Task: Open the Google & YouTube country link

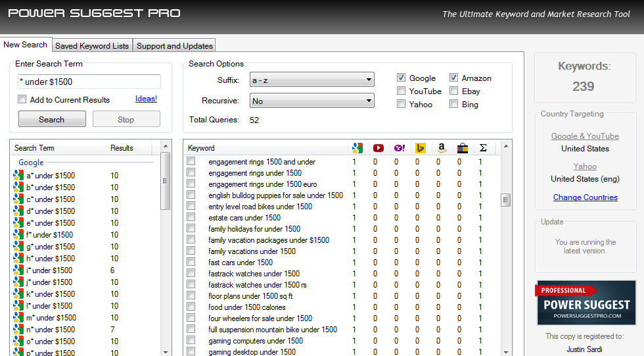Action: (x=586, y=136)
